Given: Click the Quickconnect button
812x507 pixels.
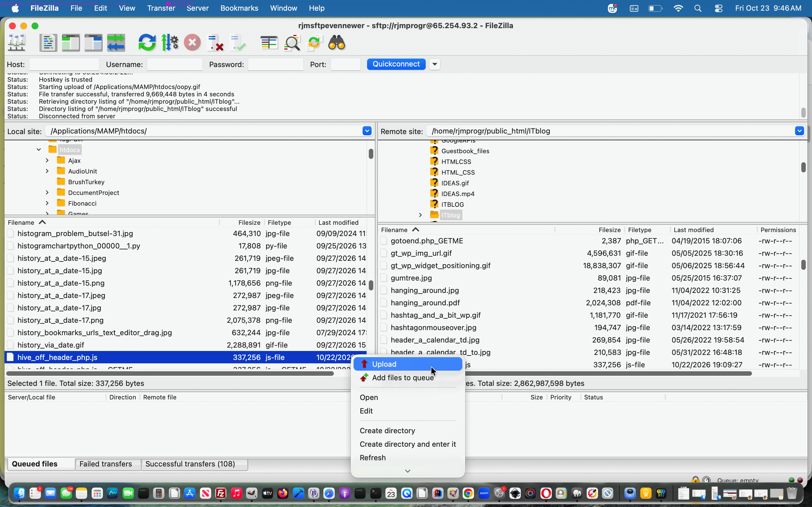Looking at the screenshot, I should pyautogui.click(x=396, y=64).
